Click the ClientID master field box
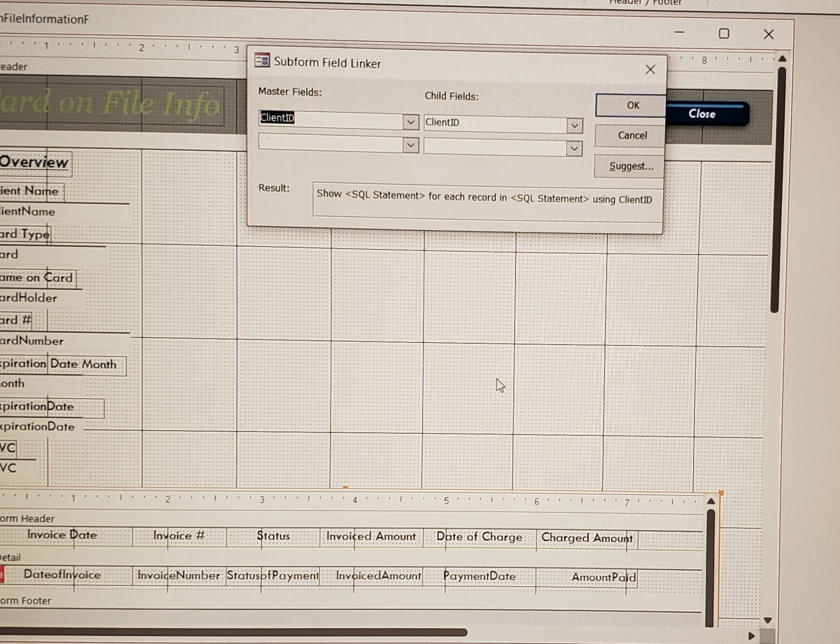 331,119
